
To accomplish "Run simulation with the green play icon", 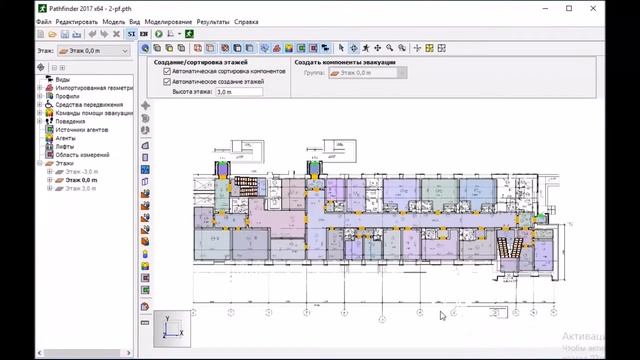I will pyautogui.click(x=159, y=34).
